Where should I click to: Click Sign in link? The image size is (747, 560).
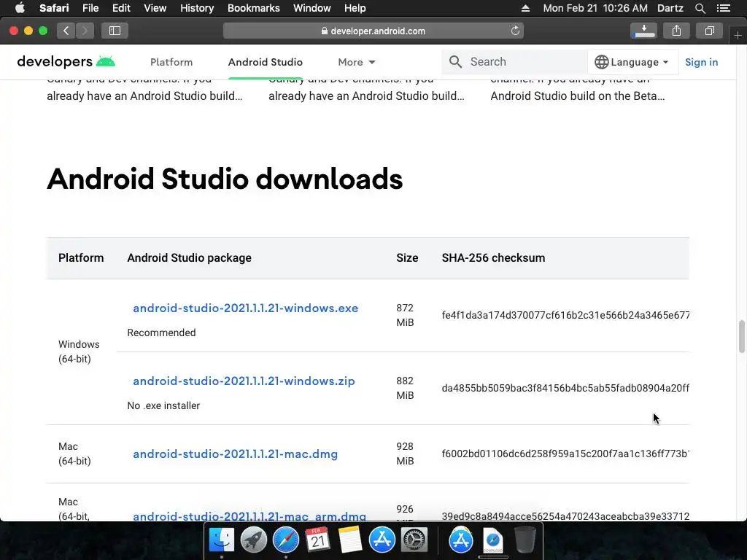point(701,62)
